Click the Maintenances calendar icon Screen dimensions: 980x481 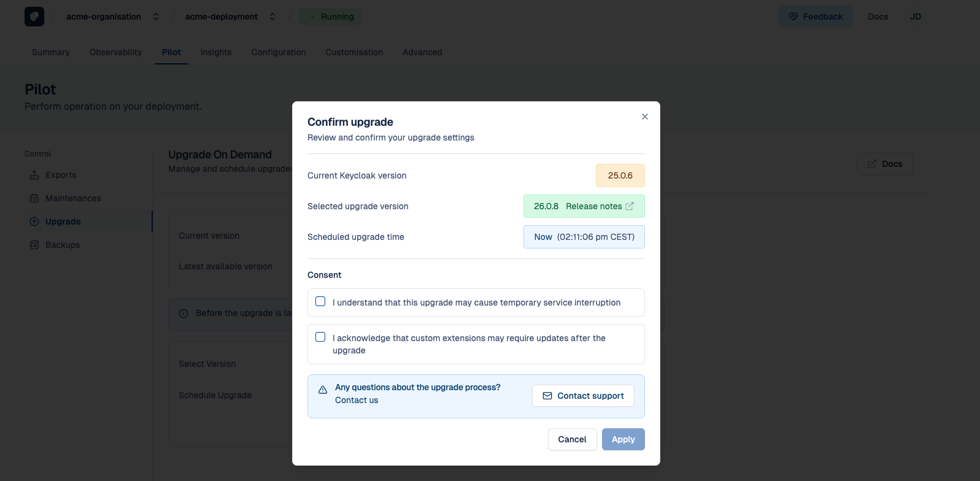tap(34, 198)
